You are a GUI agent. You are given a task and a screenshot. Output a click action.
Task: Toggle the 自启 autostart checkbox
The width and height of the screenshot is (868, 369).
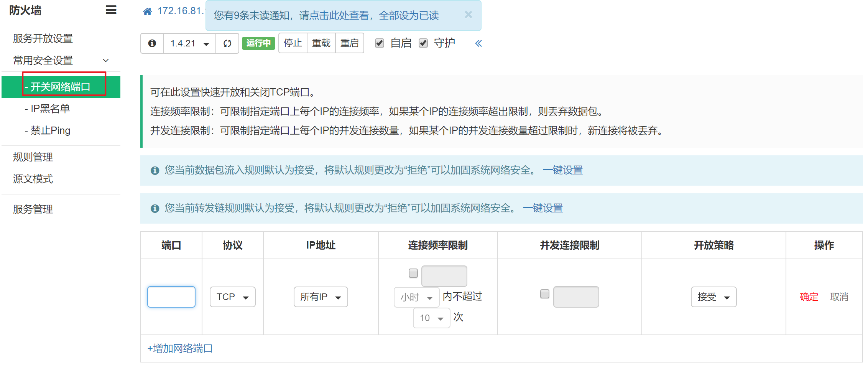point(380,43)
